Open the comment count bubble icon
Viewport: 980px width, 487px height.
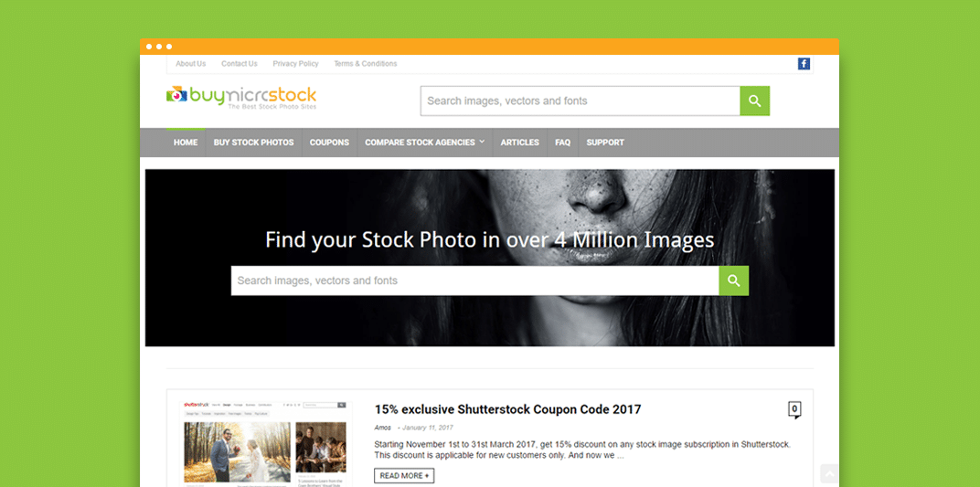pyautogui.click(x=794, y=410)
